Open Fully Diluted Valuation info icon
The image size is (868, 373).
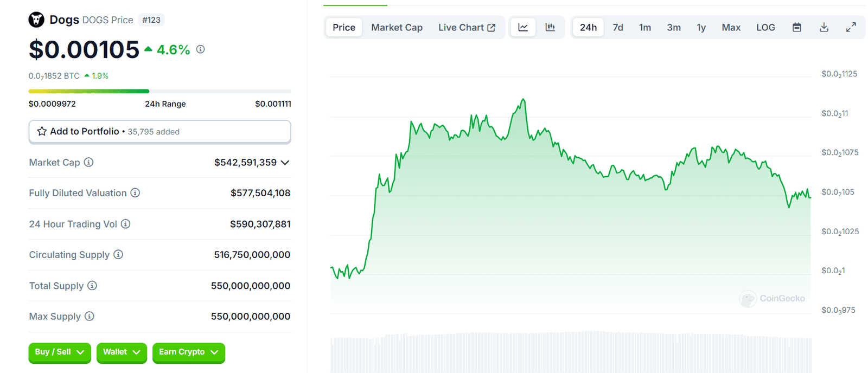click(135, 192)
